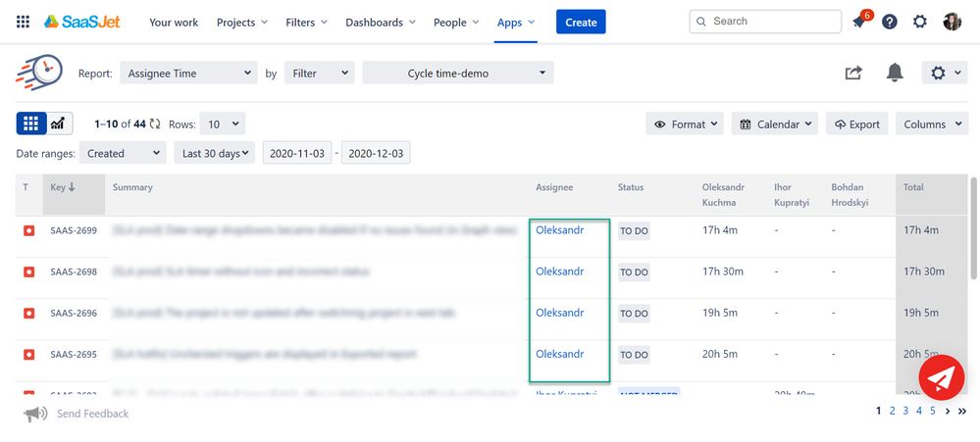Open the Filters menu
Screen dimensions: 980x442
point(306,23)
